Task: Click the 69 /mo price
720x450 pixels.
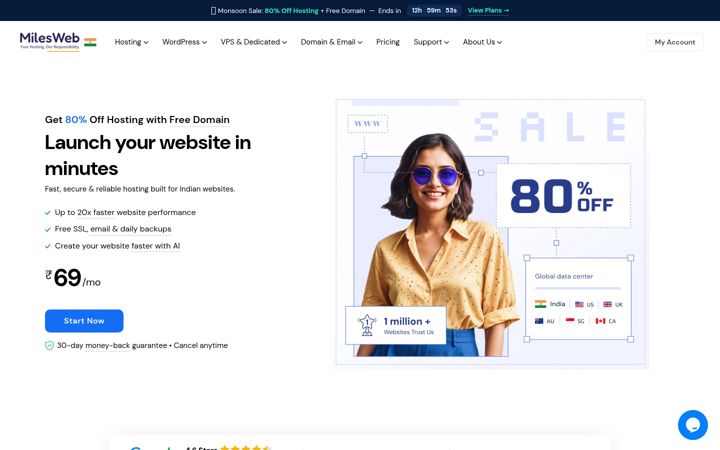Action: pos(73,278)
